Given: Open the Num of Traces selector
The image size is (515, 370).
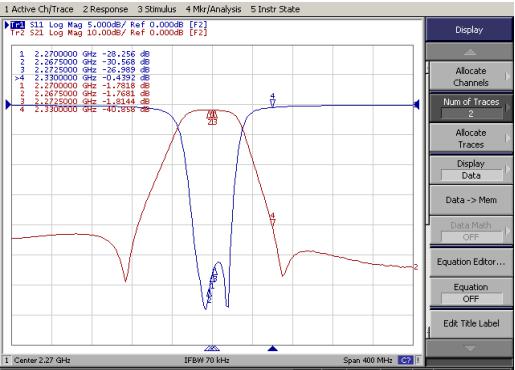Looking at the screenshot, I should click(471, 108).
